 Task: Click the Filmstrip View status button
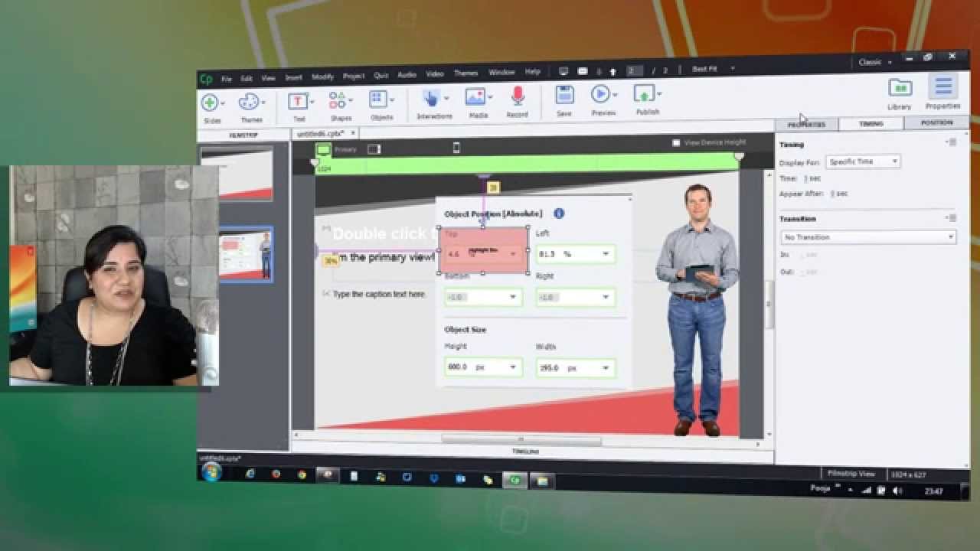point(851,474)
